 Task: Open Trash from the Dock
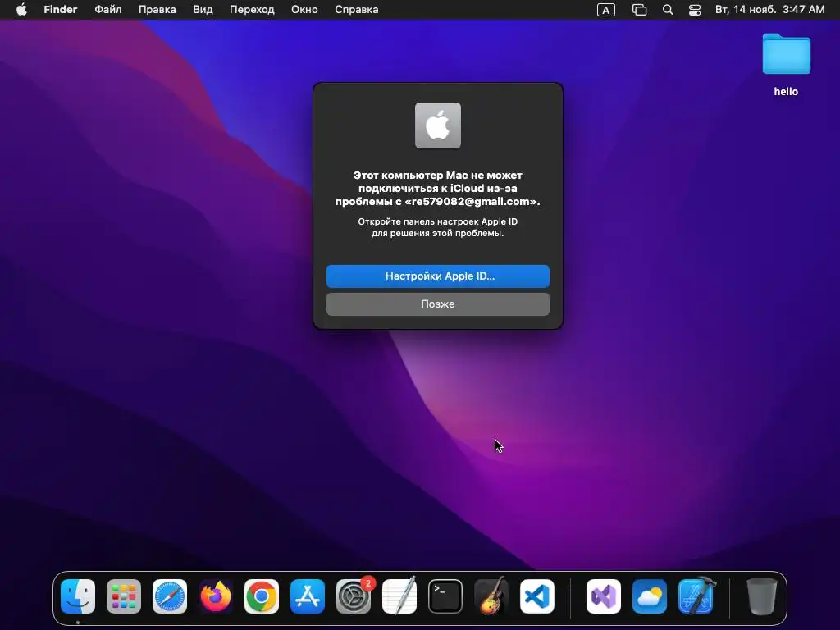pyautogui.click(x=762, y=596)
